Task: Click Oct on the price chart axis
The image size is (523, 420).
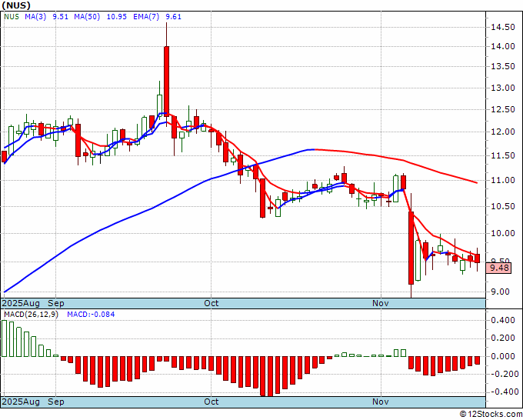Action: 212,304
